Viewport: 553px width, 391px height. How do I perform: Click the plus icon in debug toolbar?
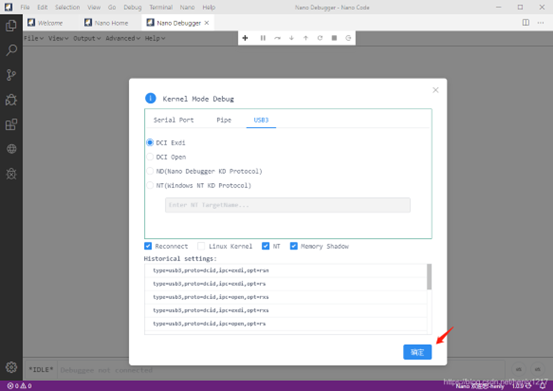coord(245,38)
